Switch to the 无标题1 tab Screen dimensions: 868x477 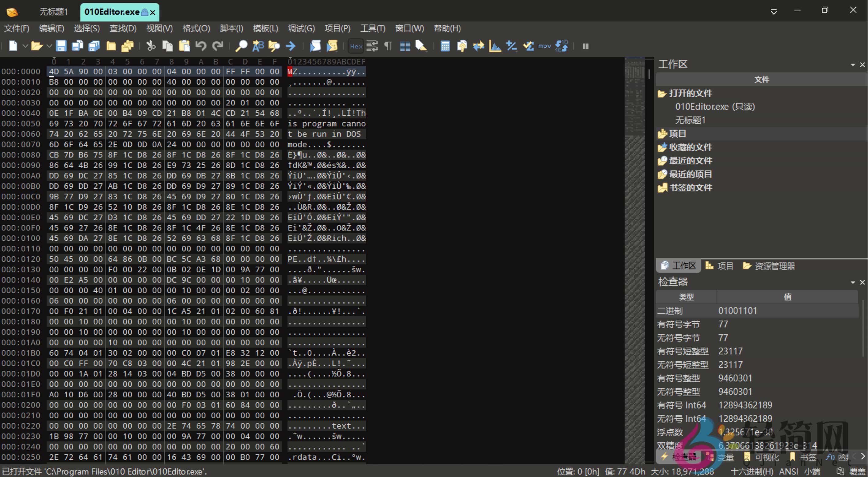(54, 12)
